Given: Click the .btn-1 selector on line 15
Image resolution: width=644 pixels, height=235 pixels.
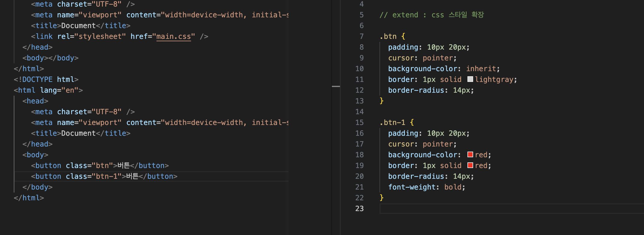Looking at the screenshot, I should point(392,123).
